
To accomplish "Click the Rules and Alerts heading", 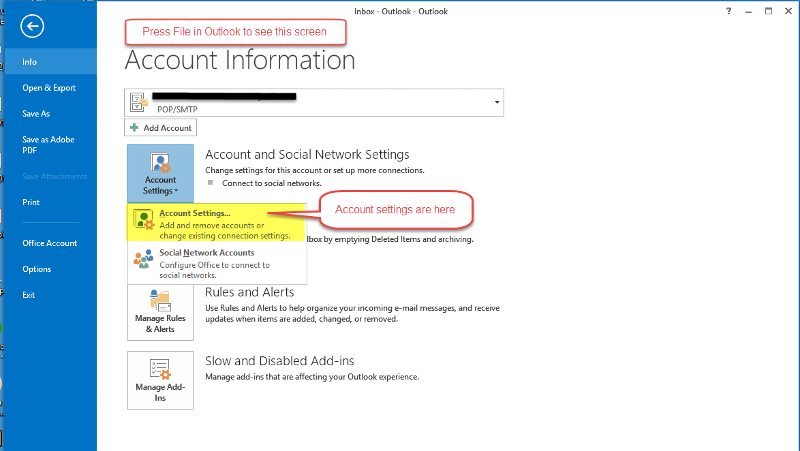I will (249, 292).
